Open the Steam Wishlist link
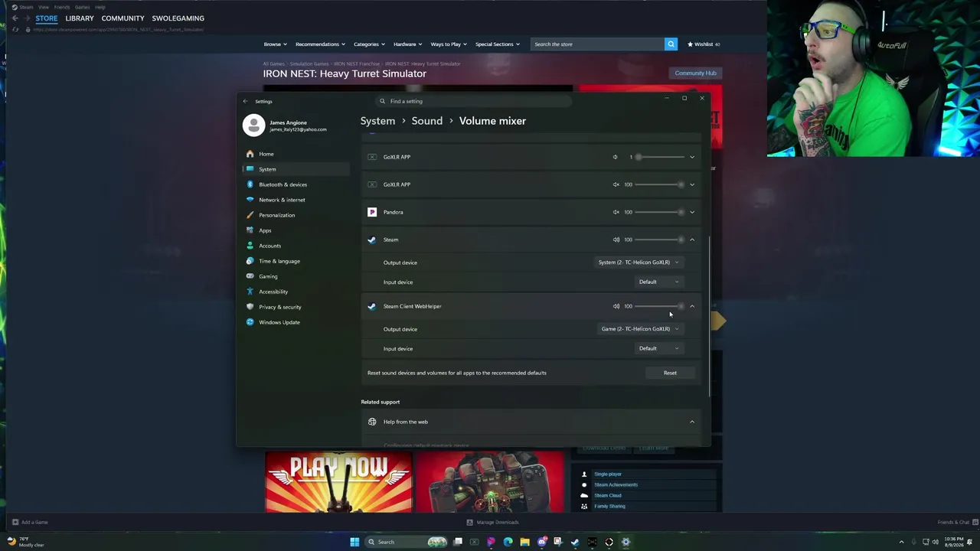This screenshot has width=980, height=551. pos(704,44)
